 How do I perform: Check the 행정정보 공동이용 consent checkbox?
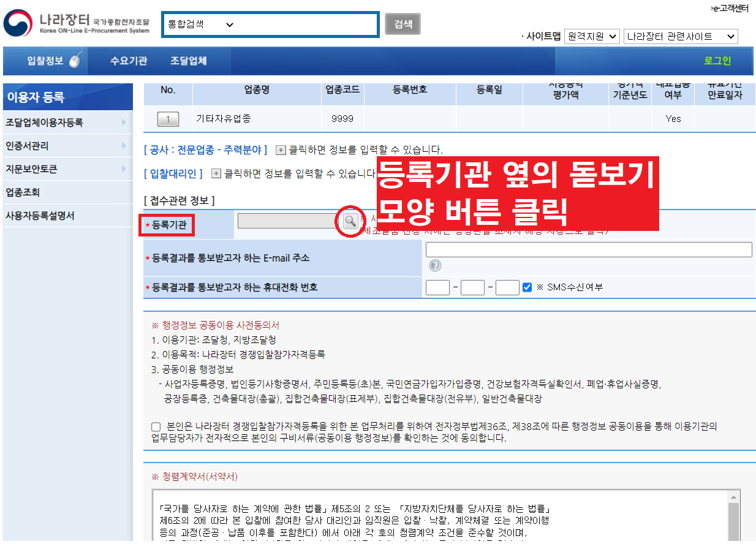(156, 426)
